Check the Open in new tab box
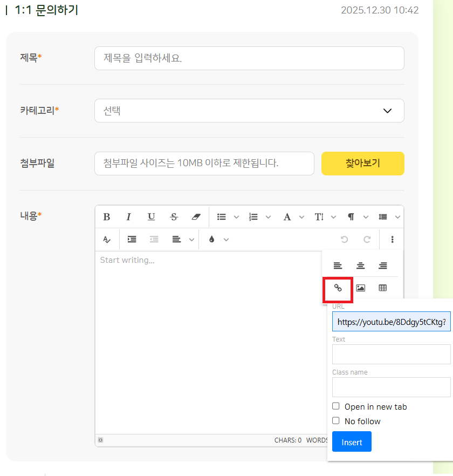Viewport: 453px width, 476px height. click(335, 406)
